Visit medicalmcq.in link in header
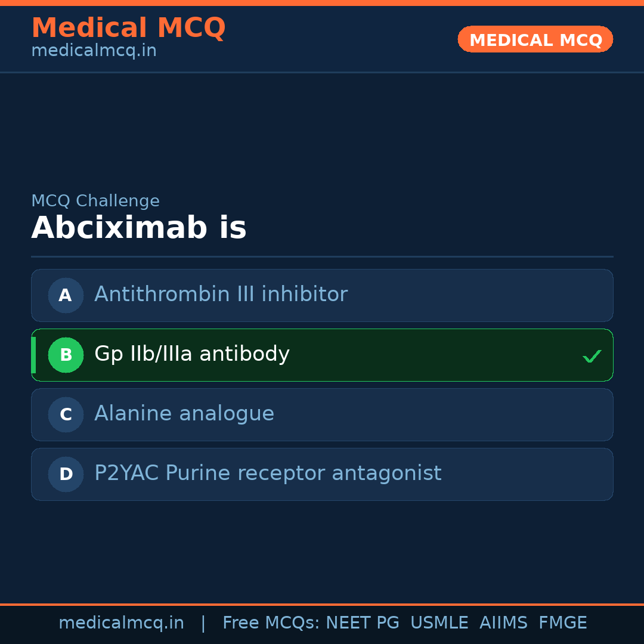Viewport: 644px width, 644px height. (x=94, y=50)
